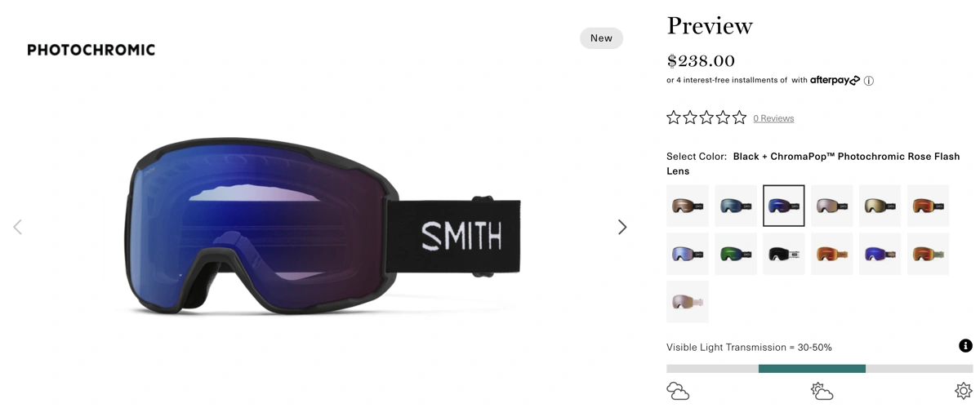
Task: Click the green light transmission range bar
Action: coord(812,369)
